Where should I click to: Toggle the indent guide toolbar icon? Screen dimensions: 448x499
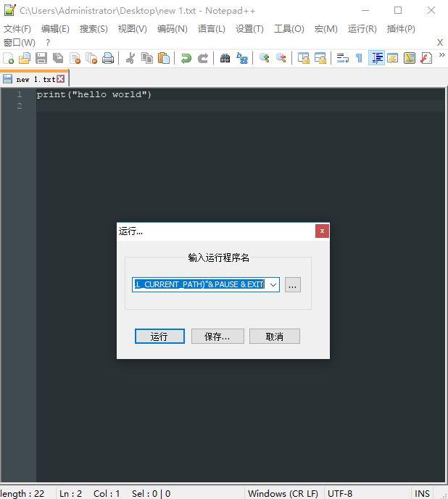pos(376,58)
